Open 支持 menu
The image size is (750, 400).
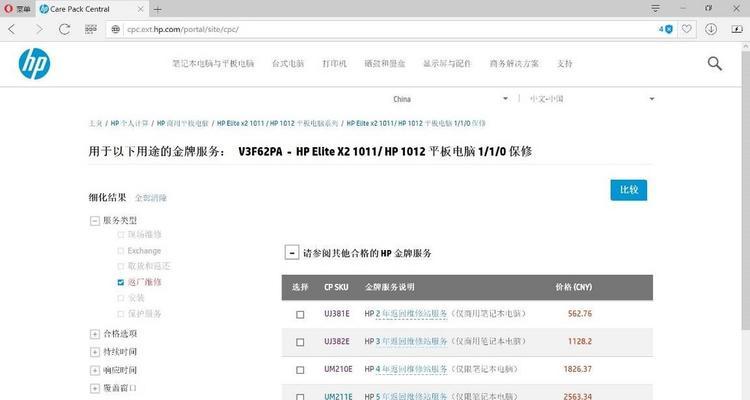564,63
